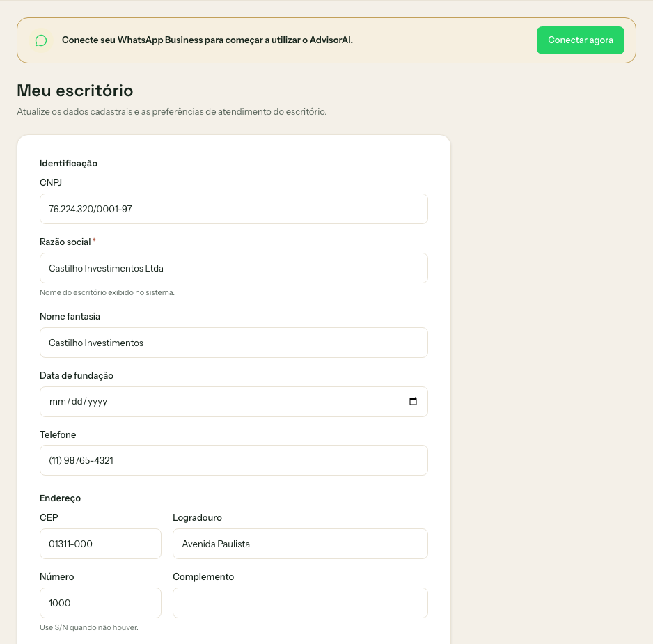This screenshot has height=644, width=653.
Task: Click the 'Use S/N quando não houver.' hint
Action: coord(88,627)
